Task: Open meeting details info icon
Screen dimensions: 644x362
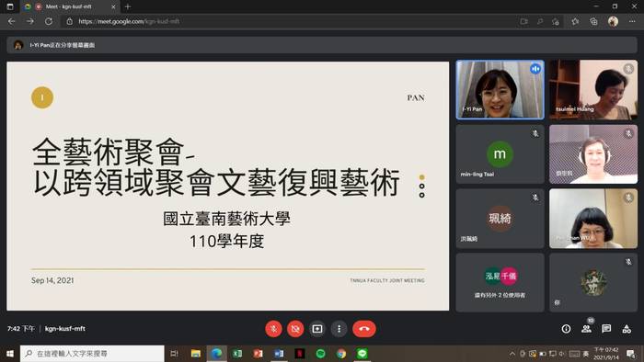Action: [x=566, y=329]
